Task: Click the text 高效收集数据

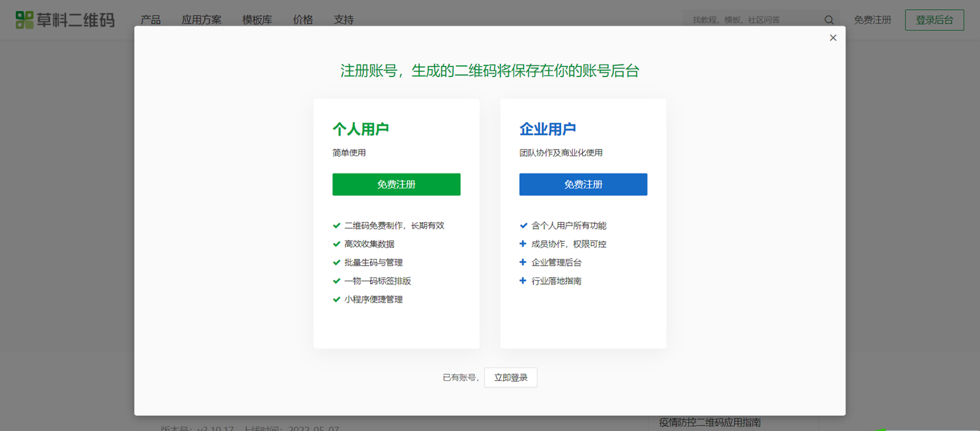Action: pyautogui.click(x=369, y=244)
